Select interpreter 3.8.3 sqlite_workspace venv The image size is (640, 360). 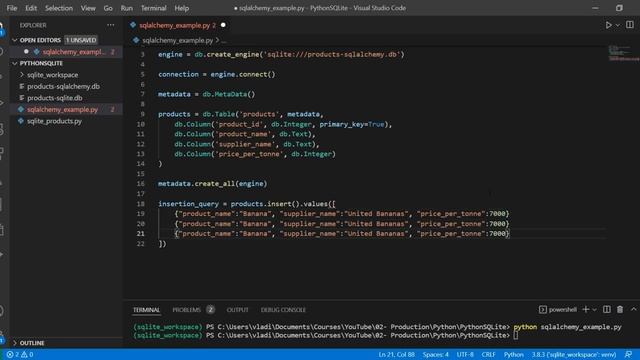pyautogui.click(x=573, y=355)
